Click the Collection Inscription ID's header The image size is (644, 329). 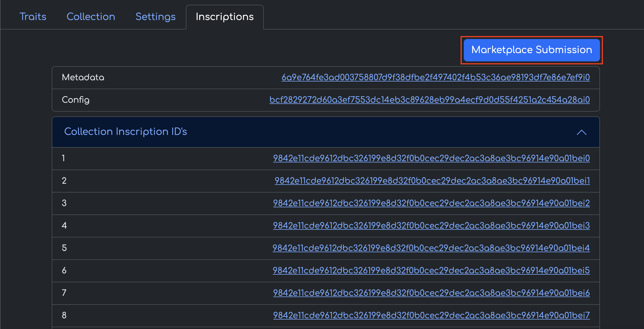click(126, 132)
